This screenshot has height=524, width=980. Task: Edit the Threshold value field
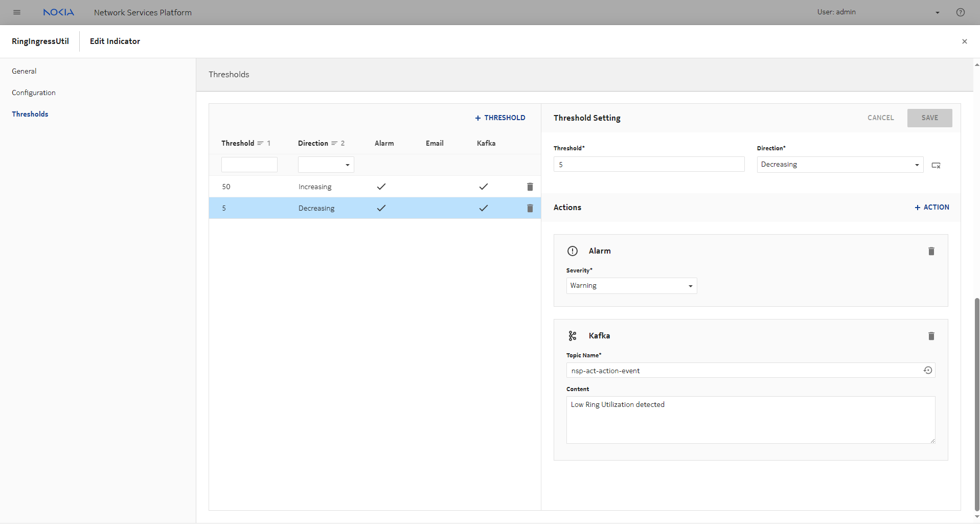(x=649, y=165)
